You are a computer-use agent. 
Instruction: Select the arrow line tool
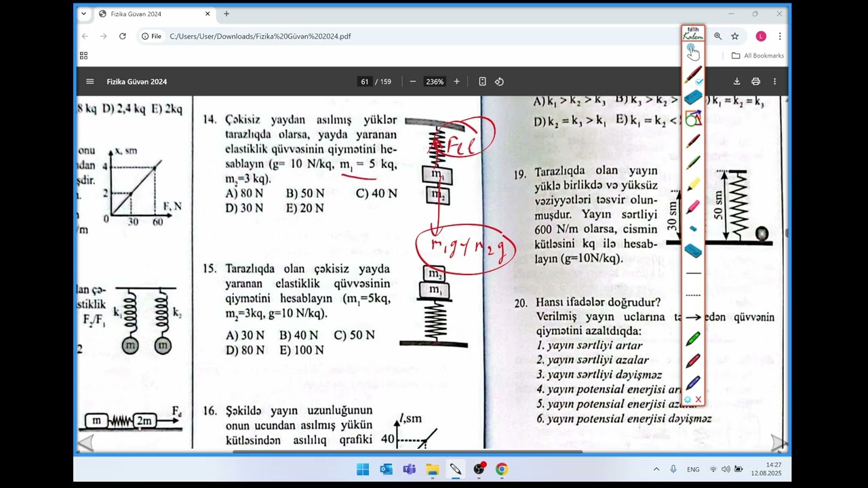693,317
